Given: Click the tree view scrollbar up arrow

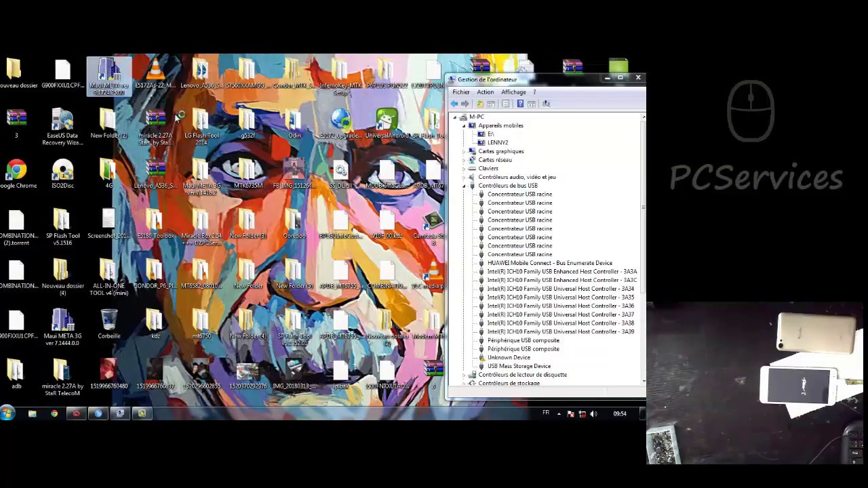Looking at the screenshot, I should pos(643,117).
